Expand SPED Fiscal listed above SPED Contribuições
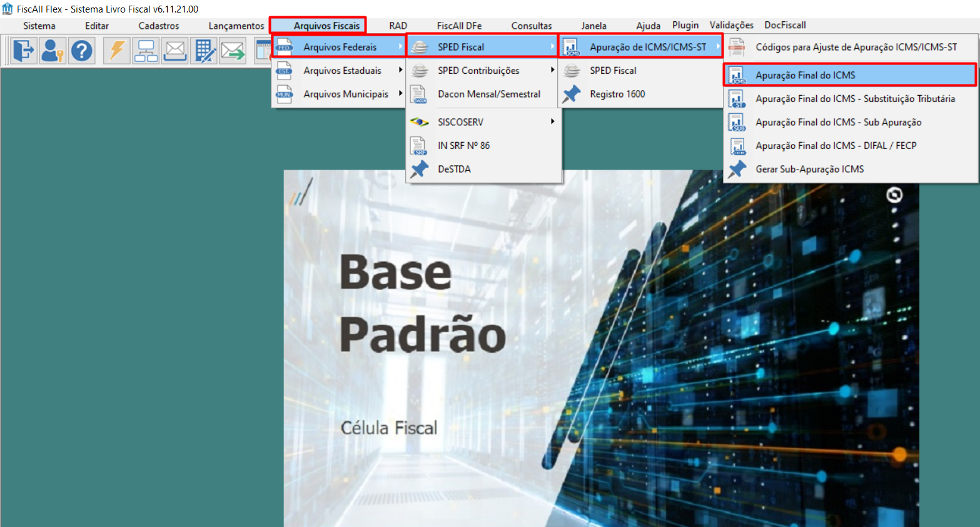 [x=482, y=47]
